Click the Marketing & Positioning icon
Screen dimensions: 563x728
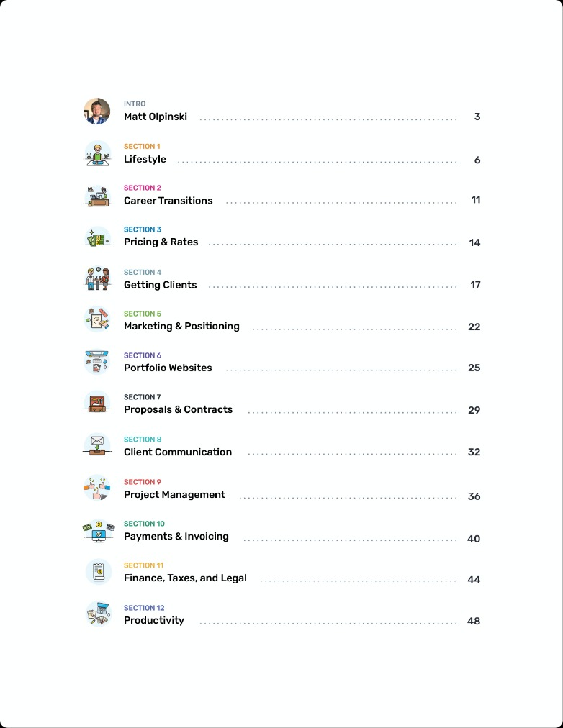click(97, 320)
